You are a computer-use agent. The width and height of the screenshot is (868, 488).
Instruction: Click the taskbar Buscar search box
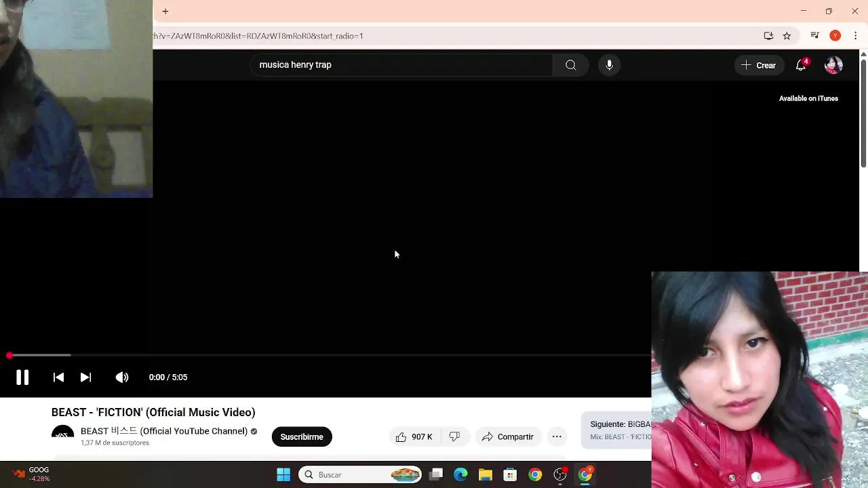pos(360,474)
